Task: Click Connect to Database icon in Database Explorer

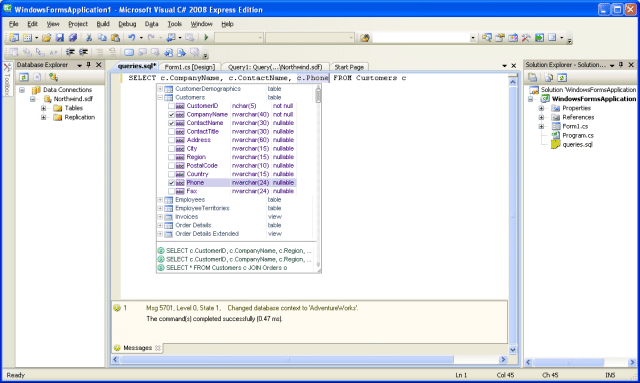Action: click(53, 77)
